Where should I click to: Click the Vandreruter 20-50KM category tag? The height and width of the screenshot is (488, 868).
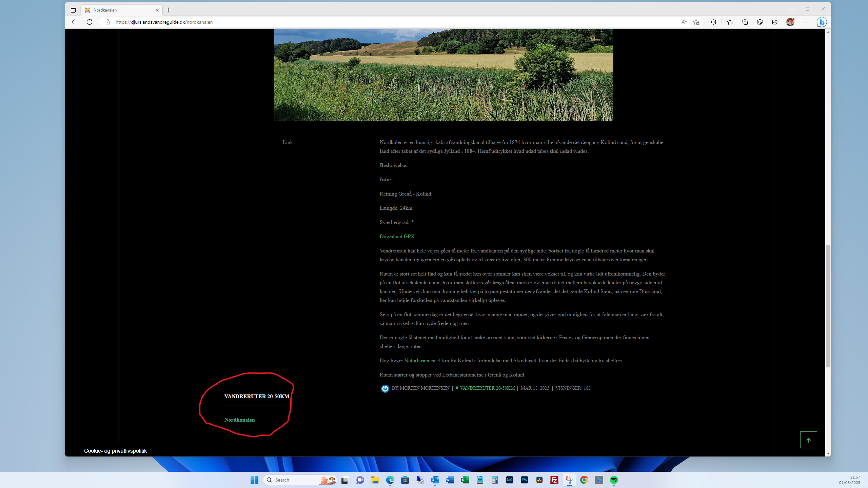pos(487,388)
